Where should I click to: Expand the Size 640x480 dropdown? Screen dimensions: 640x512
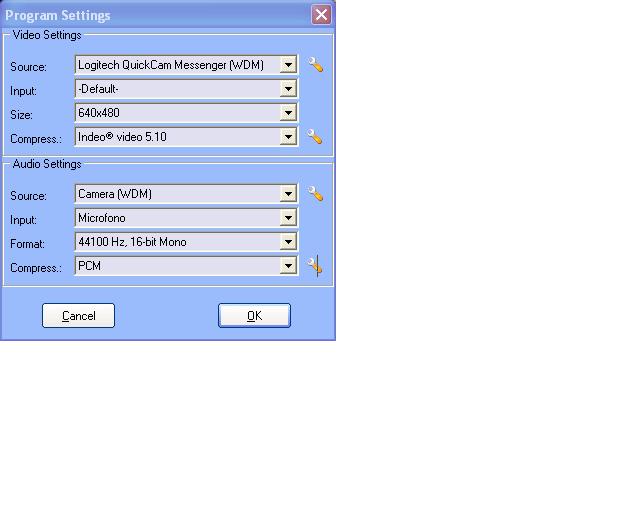click(x=288, y=113)
